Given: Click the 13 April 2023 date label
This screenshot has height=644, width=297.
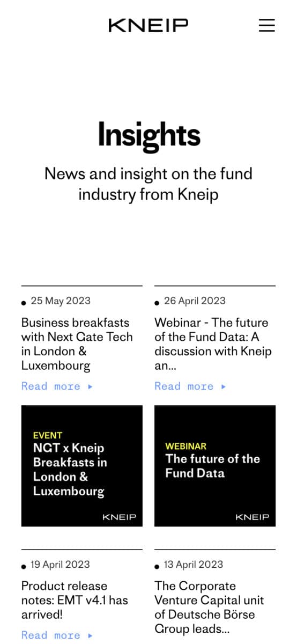Looking at the screenshot, I should coord(194,565).
